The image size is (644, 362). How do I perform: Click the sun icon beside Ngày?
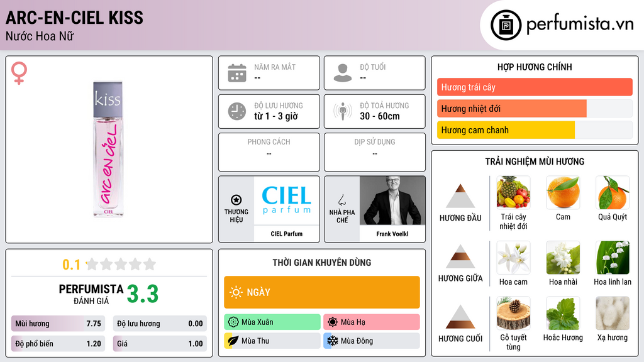pyautogui.click(x=236, y=292)
